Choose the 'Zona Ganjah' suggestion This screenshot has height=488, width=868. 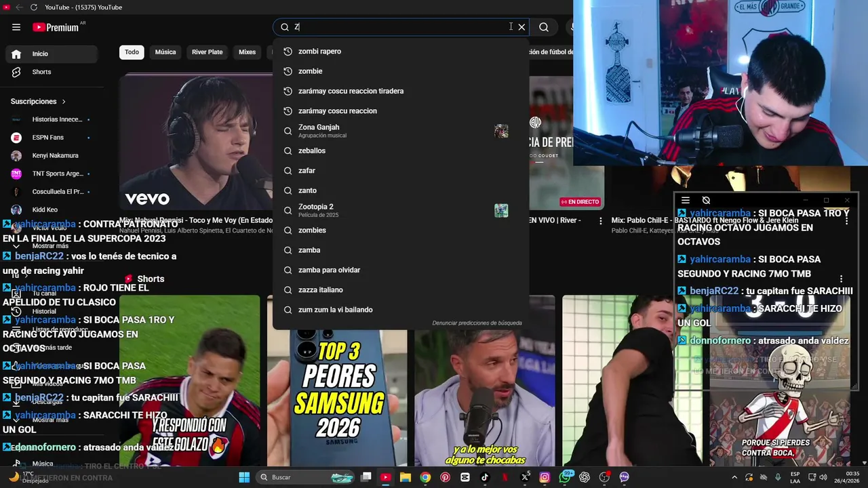[401, 131]
